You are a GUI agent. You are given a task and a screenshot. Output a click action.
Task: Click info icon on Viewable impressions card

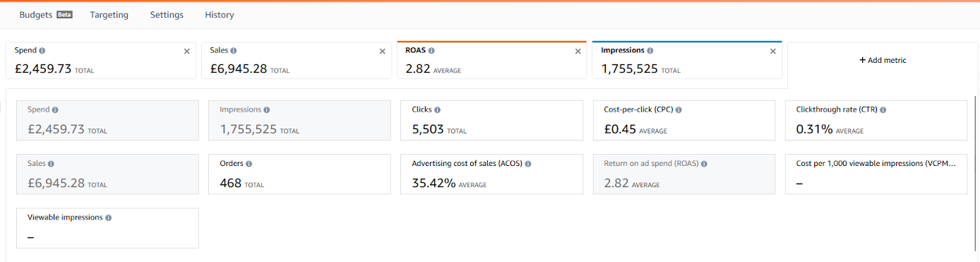click(x=109, y=218)
